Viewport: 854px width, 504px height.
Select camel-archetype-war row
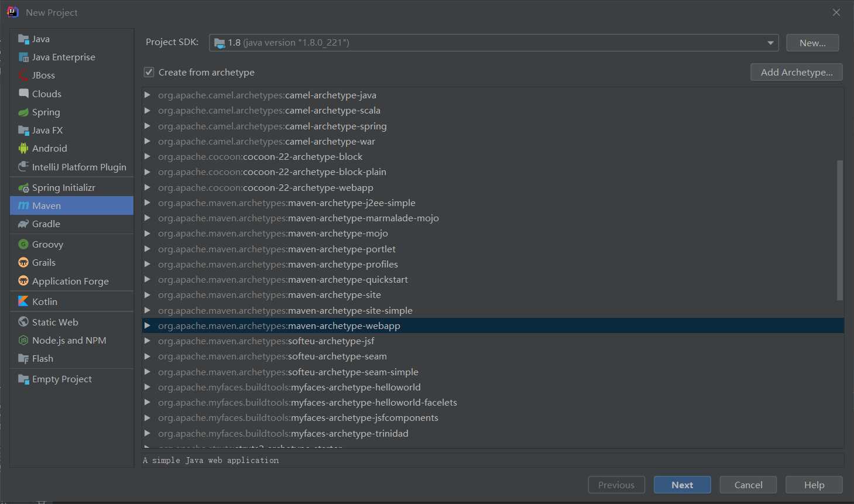click(x=493, y=141)
